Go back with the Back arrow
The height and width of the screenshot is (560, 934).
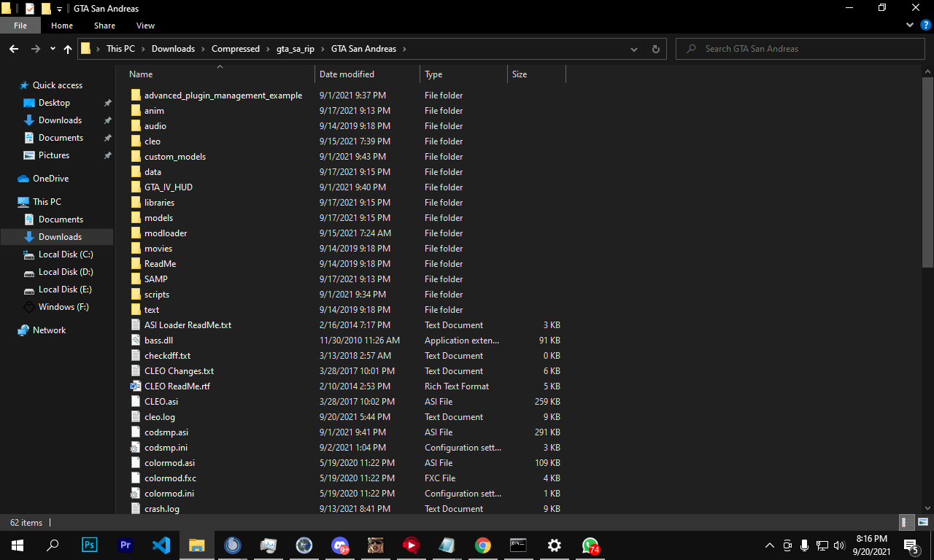pyautogui.click(x=14, y=49)
